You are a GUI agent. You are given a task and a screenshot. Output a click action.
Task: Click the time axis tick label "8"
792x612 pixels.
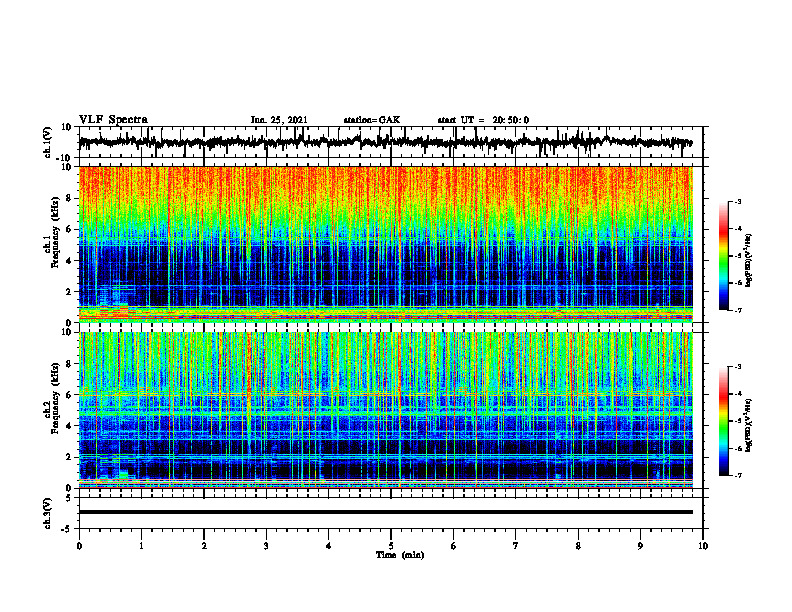tap(578, 546)
